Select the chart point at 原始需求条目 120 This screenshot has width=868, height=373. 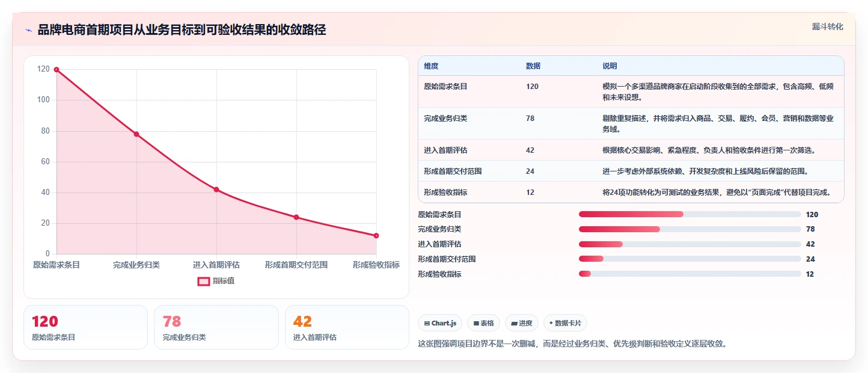pyautogui.click(x=57, y=70)
